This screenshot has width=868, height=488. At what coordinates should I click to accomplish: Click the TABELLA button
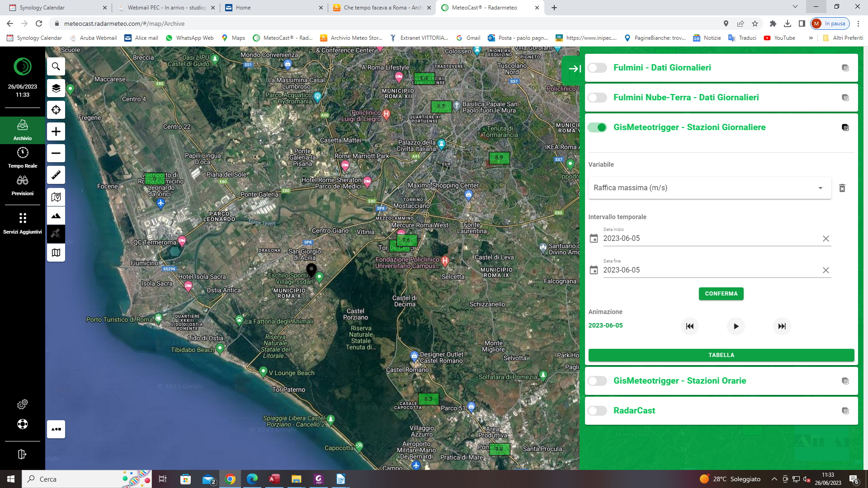pyautogui.click(x=721, y=355)
